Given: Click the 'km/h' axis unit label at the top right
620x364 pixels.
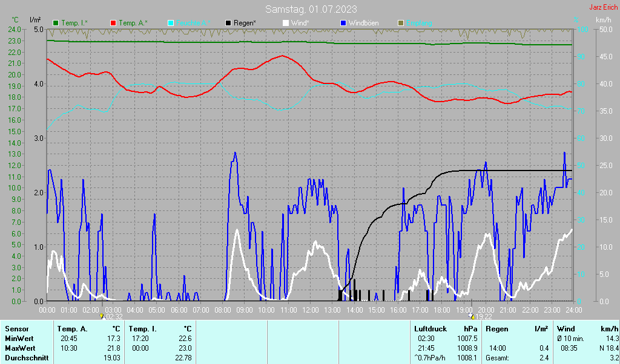Looking at the screenshot, I should coord(604,20).
